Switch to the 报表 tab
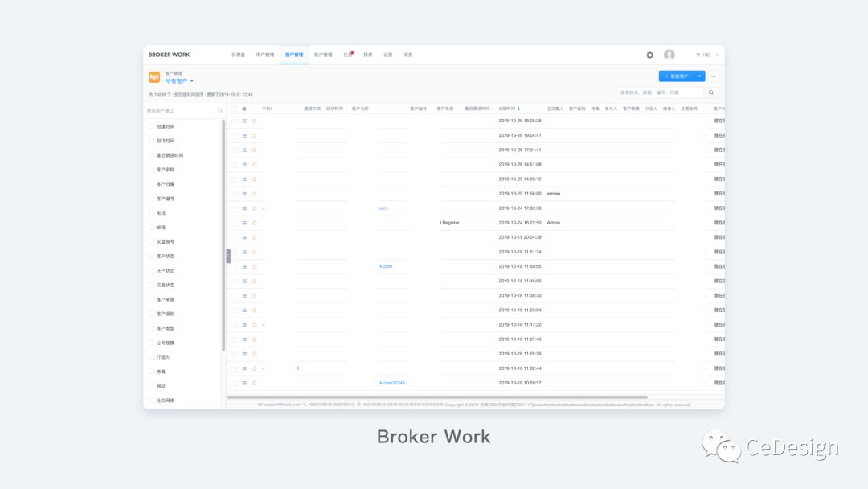Viewport: 868px width, 489px height. pos(368,55)
